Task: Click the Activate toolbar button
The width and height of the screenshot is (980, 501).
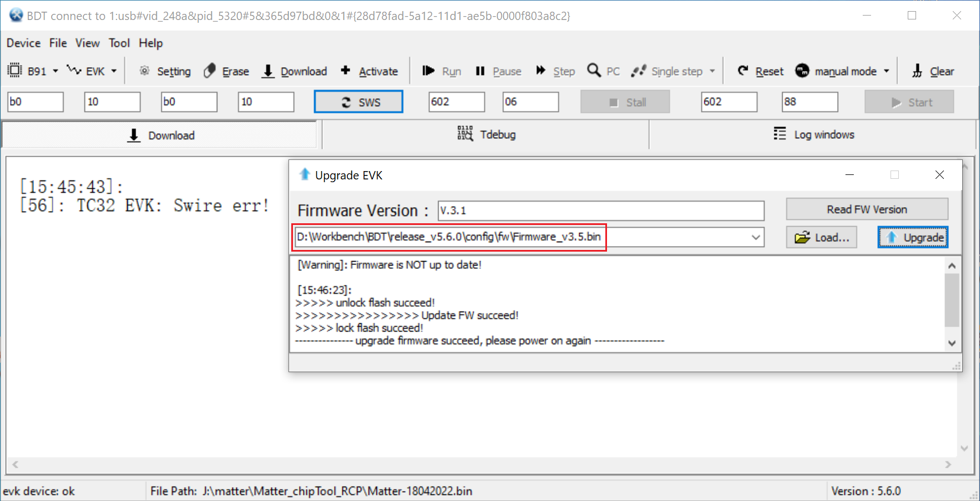Action: [370, 71]
